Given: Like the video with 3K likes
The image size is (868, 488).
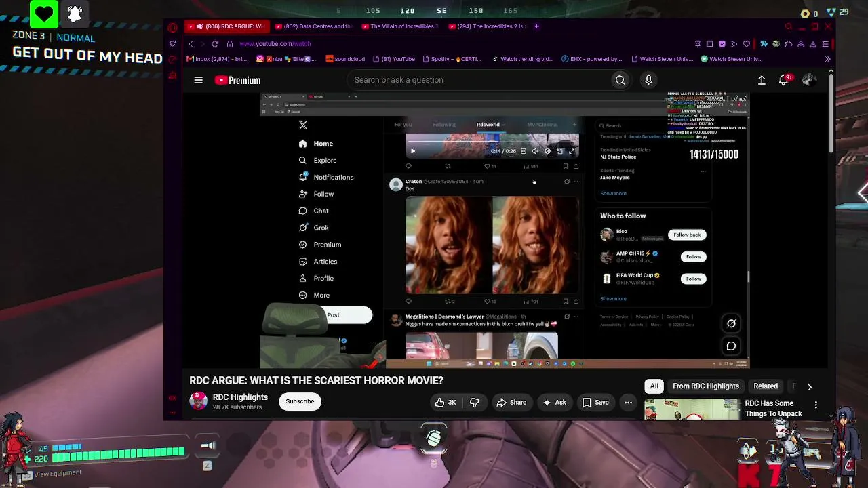Looking at the screenshot, I should coord(446,403).
